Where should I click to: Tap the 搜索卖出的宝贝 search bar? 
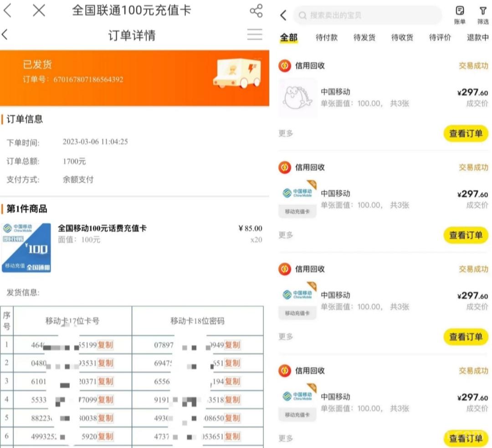pyautogui.click(x=367, y=15)
